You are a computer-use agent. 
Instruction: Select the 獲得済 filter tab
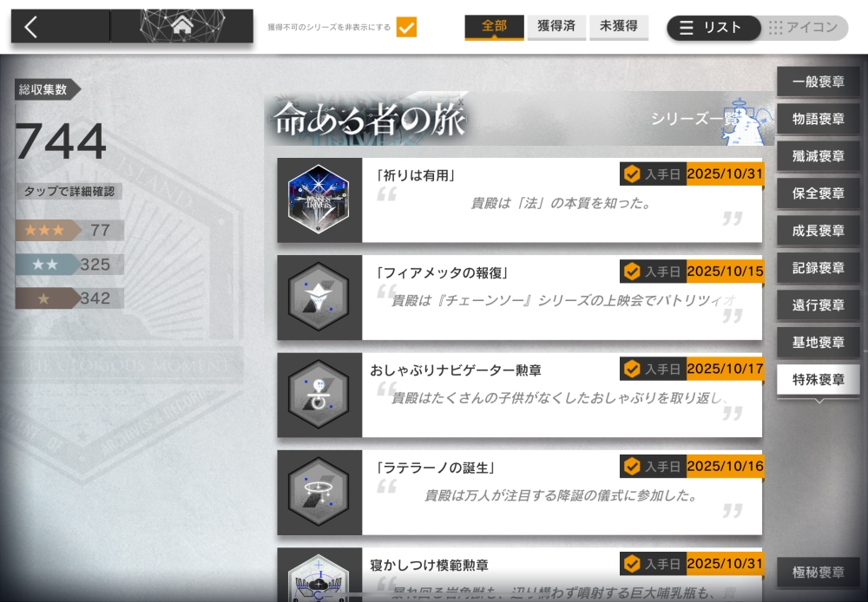pyautogui.click(x=556, y=27)
